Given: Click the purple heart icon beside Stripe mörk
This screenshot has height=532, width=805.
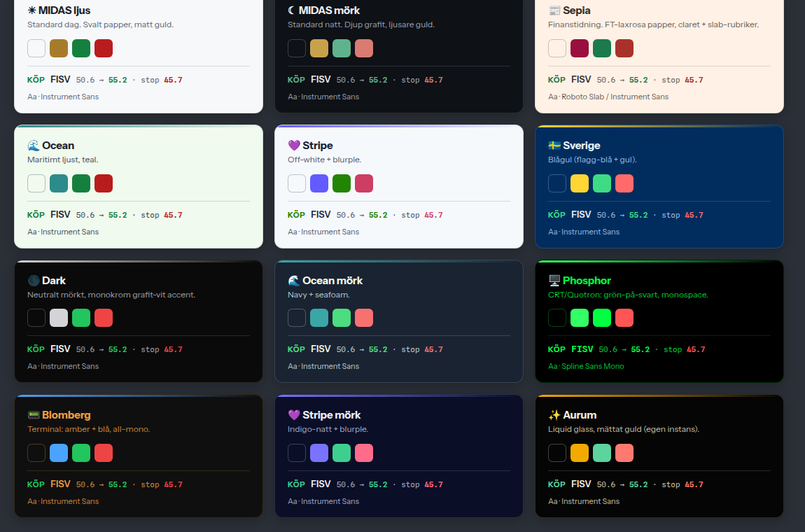Looking at the screenshot, I should [x=294, y=415].
